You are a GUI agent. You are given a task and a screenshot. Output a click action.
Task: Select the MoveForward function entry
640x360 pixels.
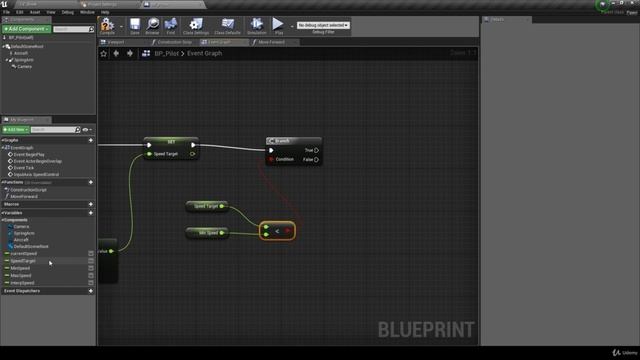click(24, 197)
